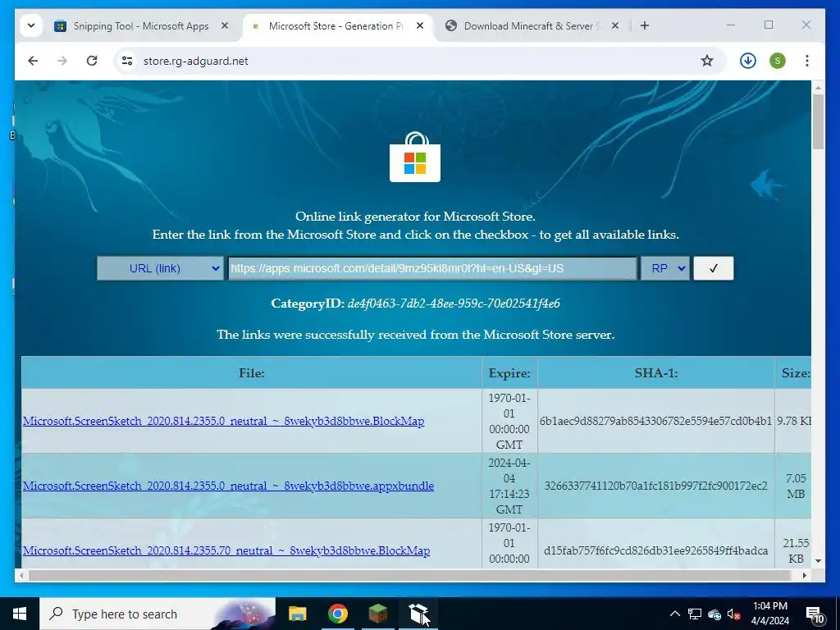Image resolution: width=840 pixels, height=630 pixels.
Task: Click the scroll up arrow
Action: coord(818,87)
